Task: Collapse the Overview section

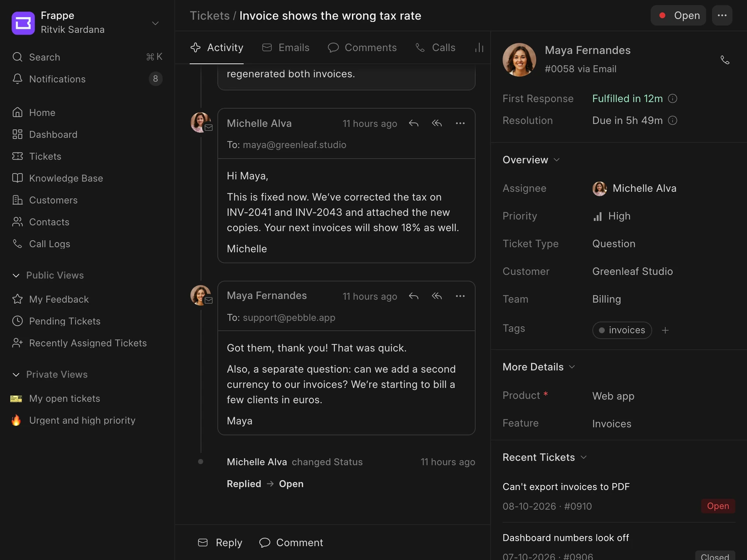Action: point(531,160)
